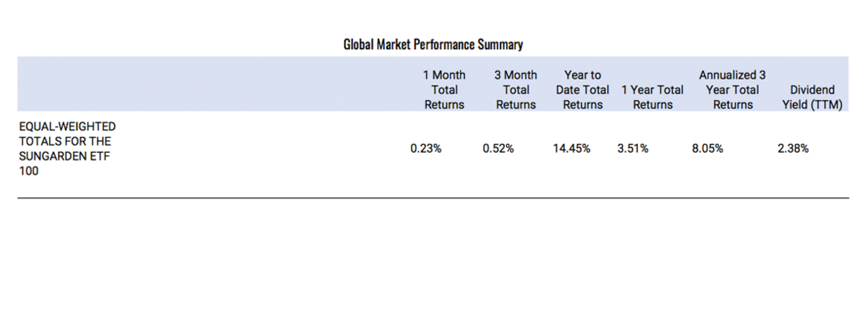868x318 pixels.
Task: Click 'TOTALS FOR THE' in the row label
Action: pyautogui.click(x=64, y=141)
